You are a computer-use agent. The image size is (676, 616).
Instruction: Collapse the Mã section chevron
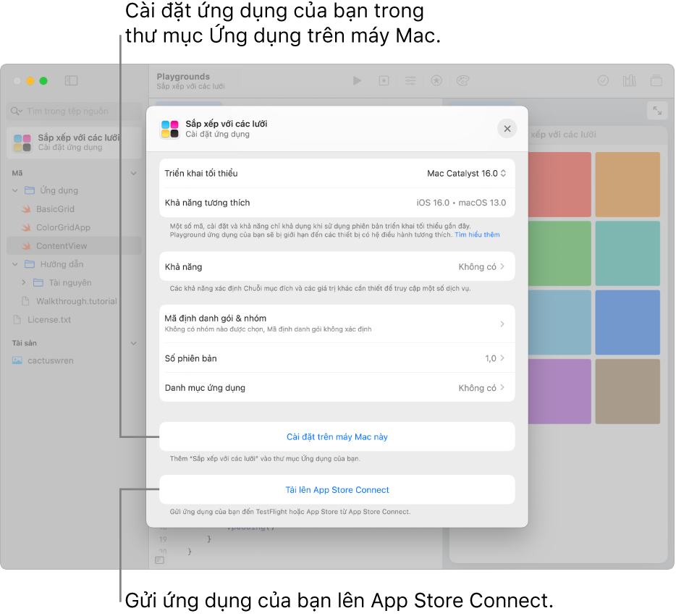point(134,173)
